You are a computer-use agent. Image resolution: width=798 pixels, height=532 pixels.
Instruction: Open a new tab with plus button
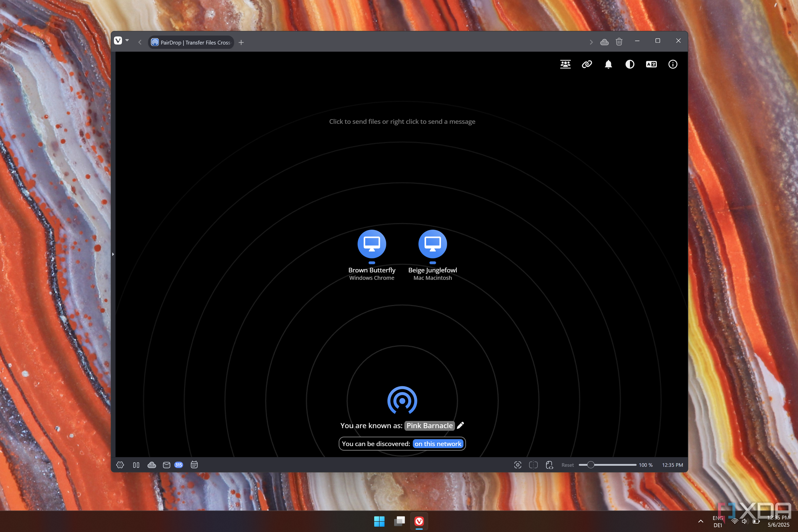point(241,42)
